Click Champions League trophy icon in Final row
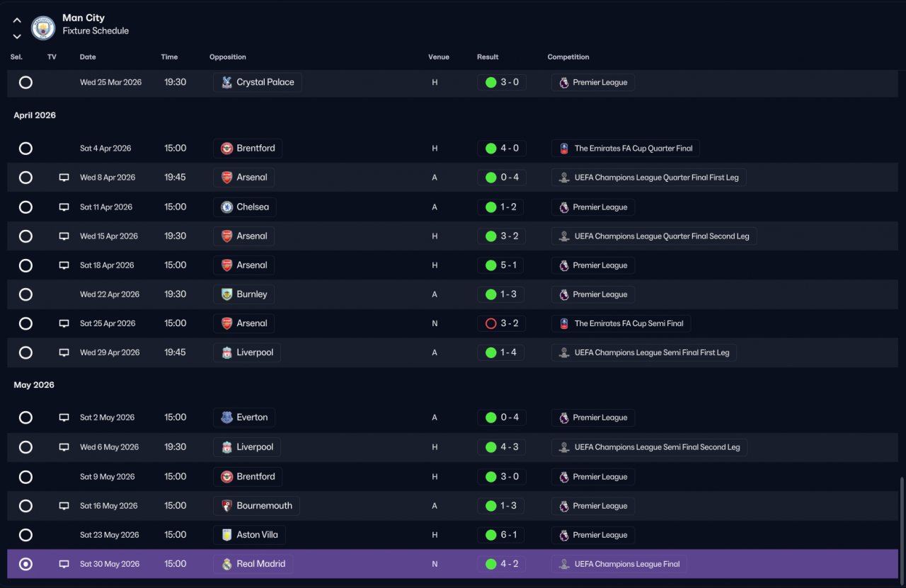 pyautogui.click(x=564, y=564)
